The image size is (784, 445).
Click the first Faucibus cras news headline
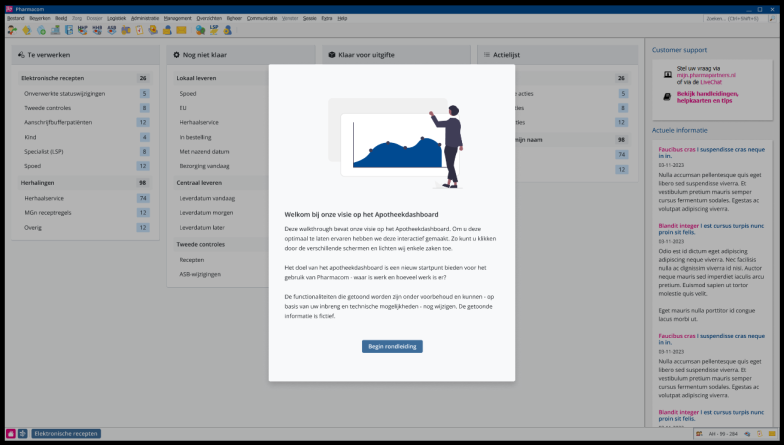tap(712, 152)
